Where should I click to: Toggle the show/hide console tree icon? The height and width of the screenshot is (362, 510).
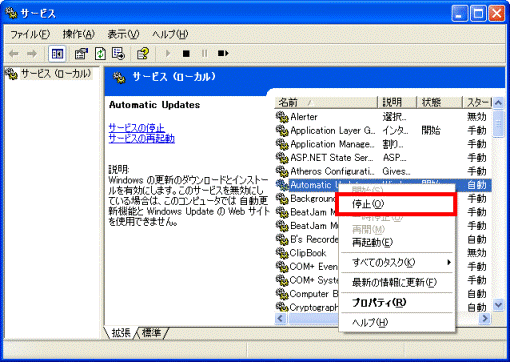[x=57, y=53]
